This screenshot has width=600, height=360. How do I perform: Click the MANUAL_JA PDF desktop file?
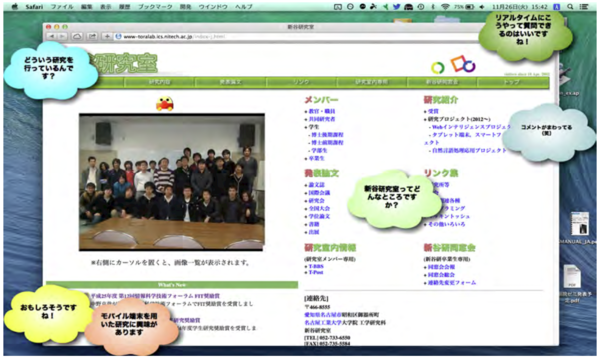point(580,228)
